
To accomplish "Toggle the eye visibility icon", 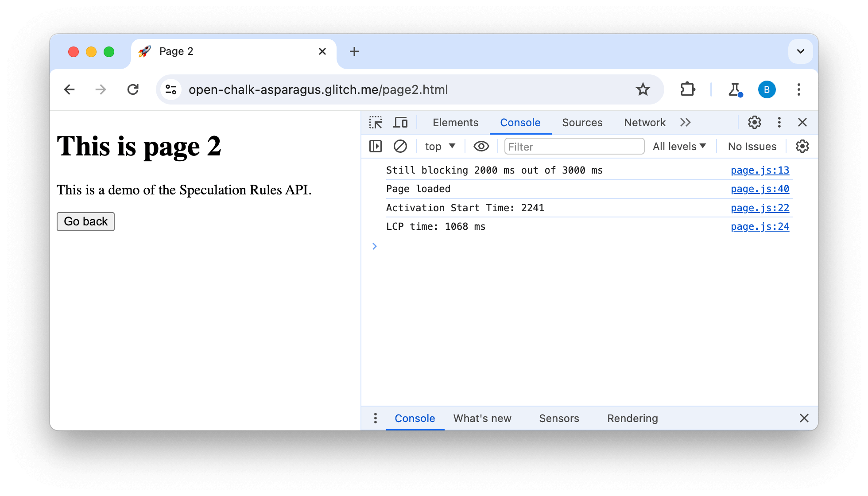I will [x=480, y=146].
